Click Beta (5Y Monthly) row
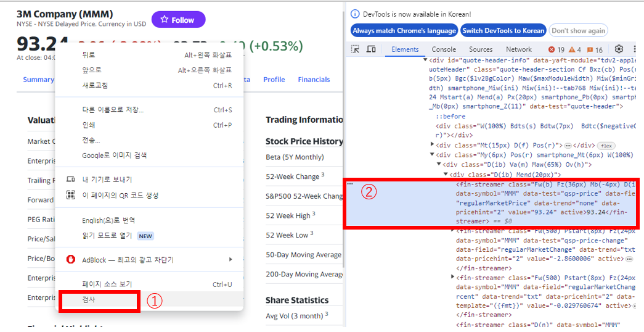644x332 pixels. click(x=304, y=157)
